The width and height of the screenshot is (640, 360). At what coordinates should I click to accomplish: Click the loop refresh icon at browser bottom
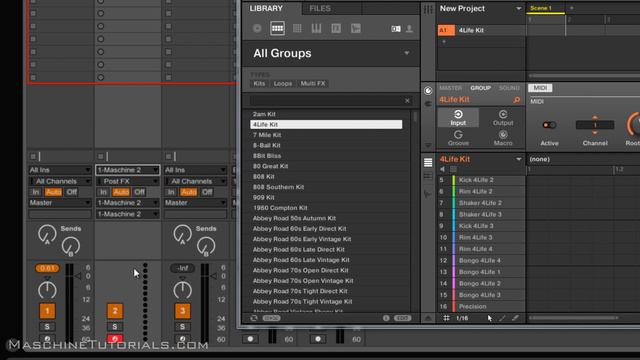254,318
